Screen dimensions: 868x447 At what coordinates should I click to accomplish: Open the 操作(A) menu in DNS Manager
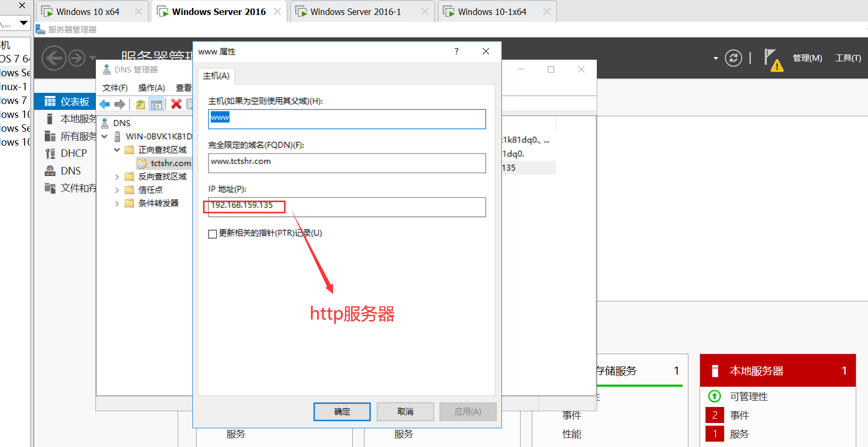(x=152, y=87)
